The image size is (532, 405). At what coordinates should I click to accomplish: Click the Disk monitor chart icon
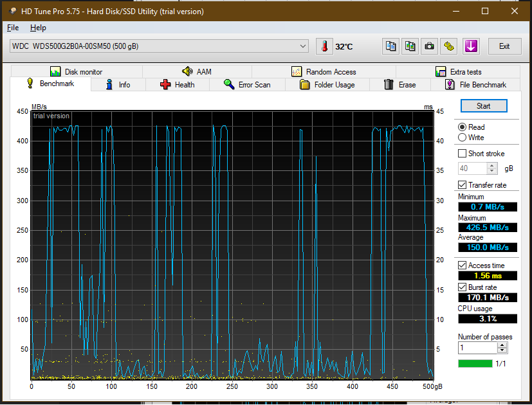[55, 71]
